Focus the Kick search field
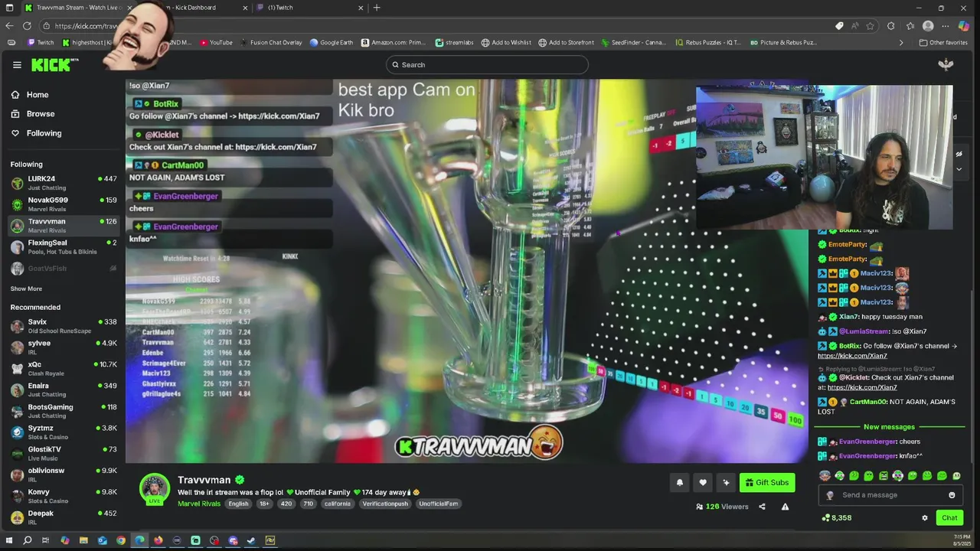 pyautogui.click(x=487, y=65)
